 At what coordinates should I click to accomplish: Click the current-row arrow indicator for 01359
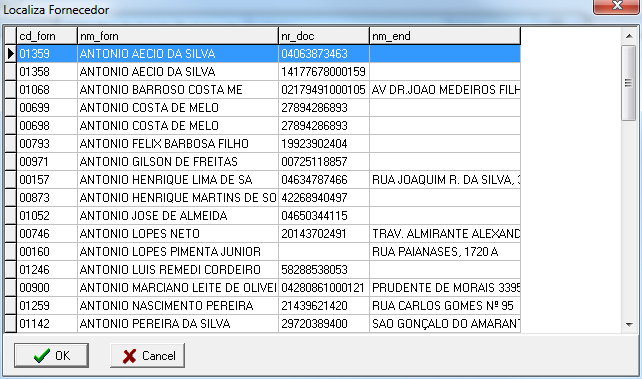click(x=10, y=54)
